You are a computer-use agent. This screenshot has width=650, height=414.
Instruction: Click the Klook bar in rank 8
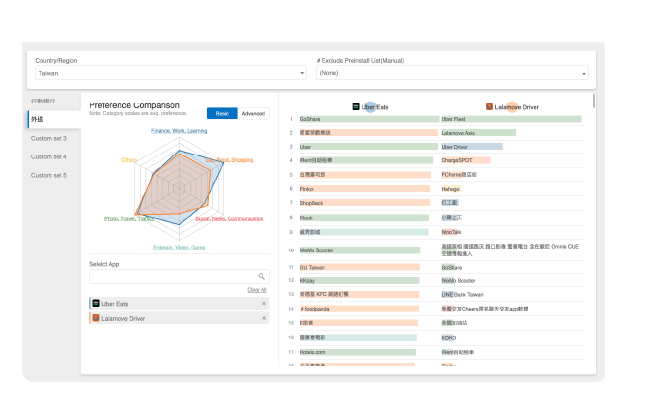[364, 218]
